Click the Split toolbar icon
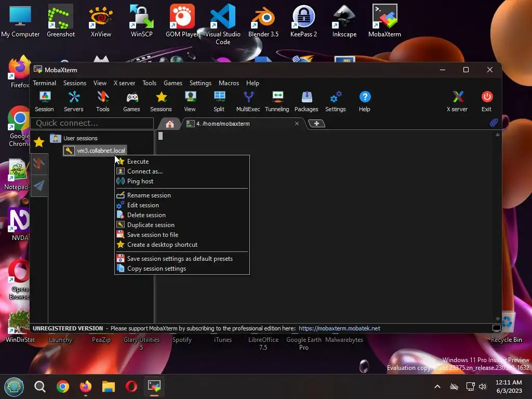The image size is (532, 399). (219, 101)
